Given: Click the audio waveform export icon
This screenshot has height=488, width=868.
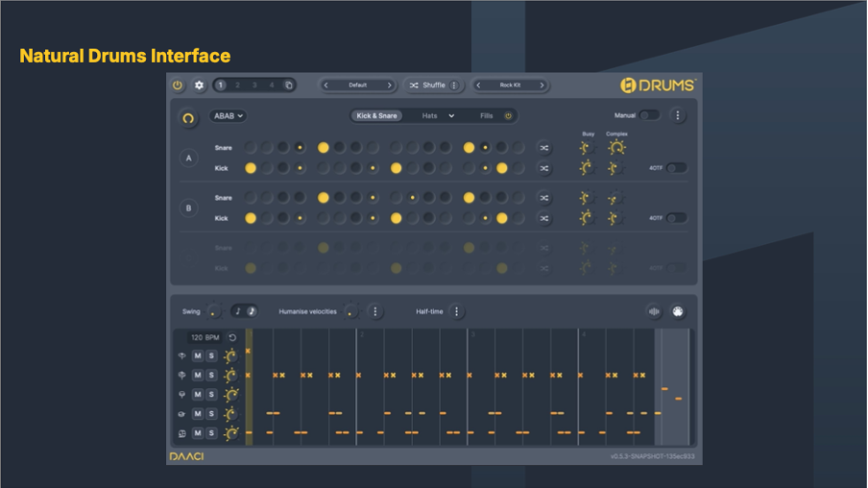Looking at the screenshot, I should (x=654, y=312).
